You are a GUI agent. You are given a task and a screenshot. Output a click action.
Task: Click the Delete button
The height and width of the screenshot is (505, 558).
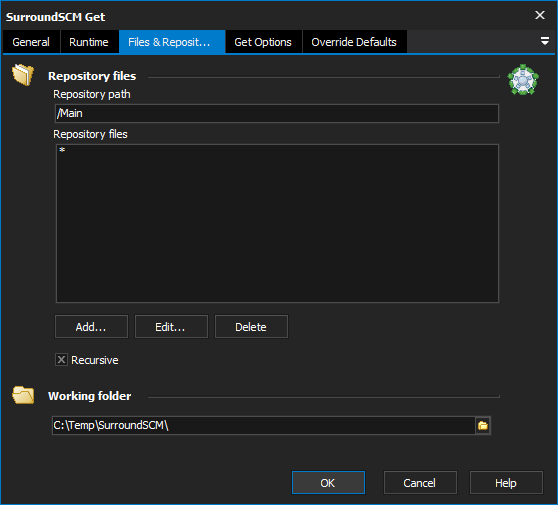click(x=251, y=327)
